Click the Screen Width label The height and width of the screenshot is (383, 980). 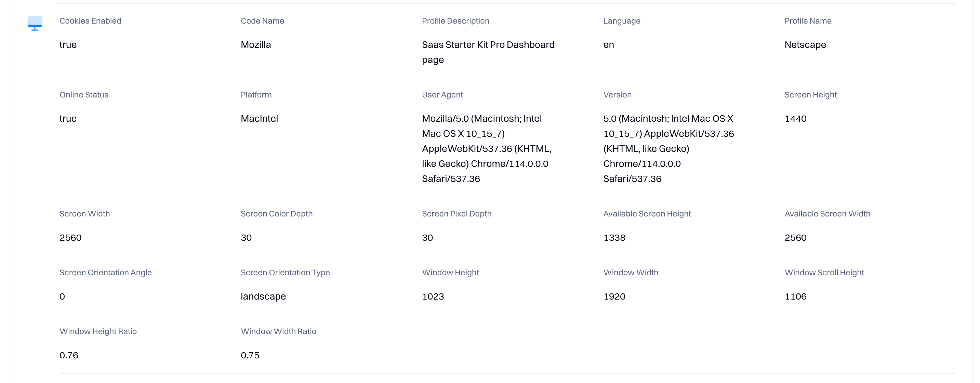[84, 214]
